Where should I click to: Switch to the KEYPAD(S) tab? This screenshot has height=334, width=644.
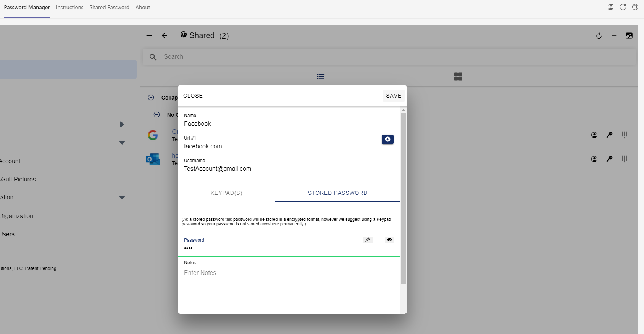[x=226, y=193]
